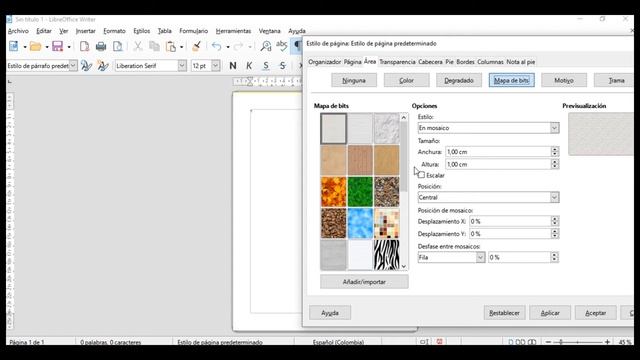The height and width of the screenshot is (360, 640).
Task: Click the Undo arrow icon
Action: coord(217,47)
